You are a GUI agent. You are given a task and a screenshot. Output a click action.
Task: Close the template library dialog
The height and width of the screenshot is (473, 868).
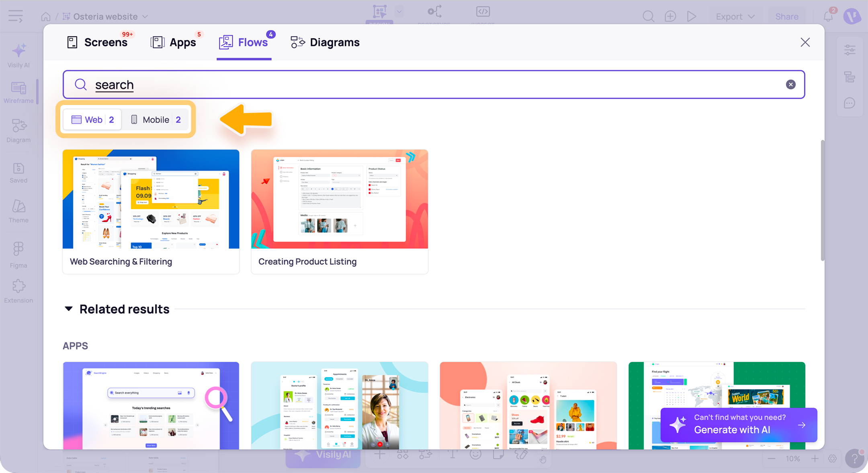click(805, 42)
